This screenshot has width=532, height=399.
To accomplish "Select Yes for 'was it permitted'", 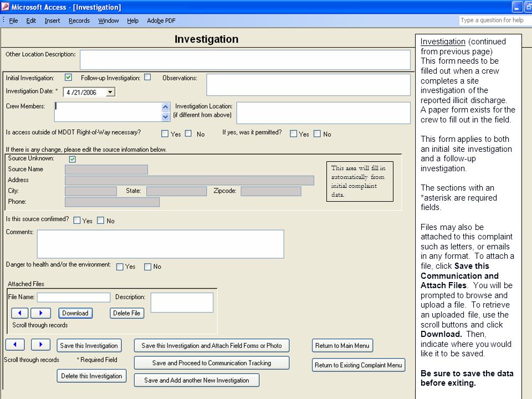I will pos(294,134).
